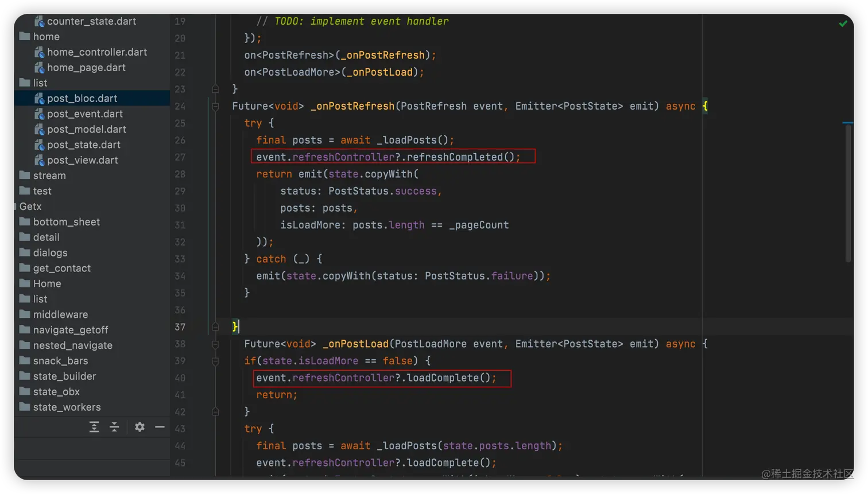Click refreshCompleted() call on line 27

(x=460, y=157)
